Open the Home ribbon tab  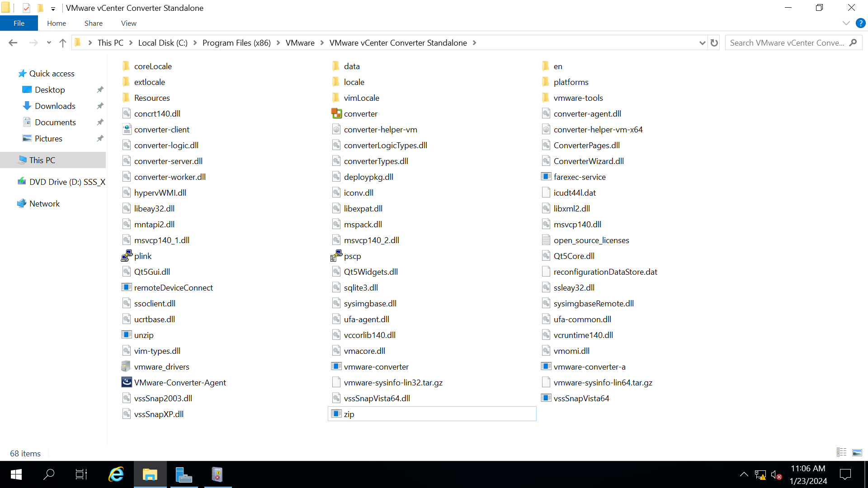(x=57, y=23)
